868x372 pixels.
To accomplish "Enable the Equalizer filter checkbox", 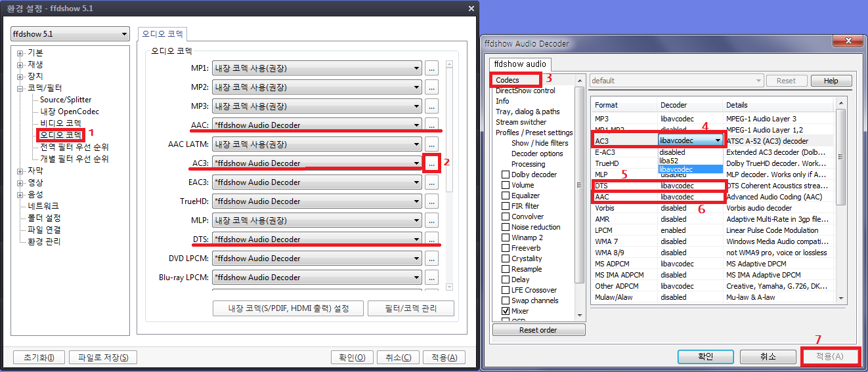I will pyautogui.click(x=506, y=196).
